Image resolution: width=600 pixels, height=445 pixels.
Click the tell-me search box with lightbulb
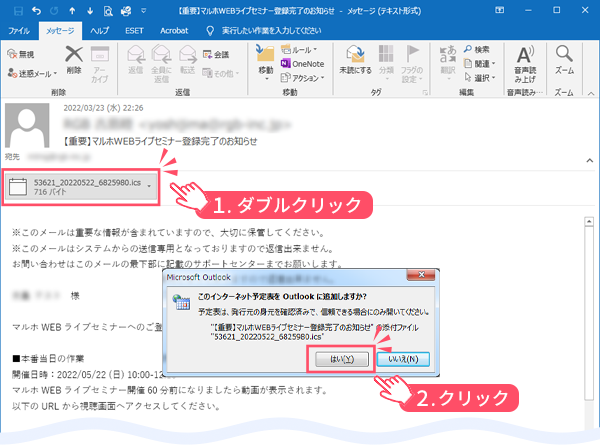pyautogui.click(x=264, y=31)
